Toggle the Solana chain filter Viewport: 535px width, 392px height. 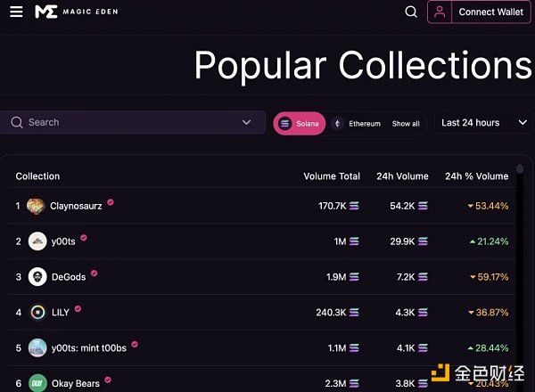pos(300,124)
